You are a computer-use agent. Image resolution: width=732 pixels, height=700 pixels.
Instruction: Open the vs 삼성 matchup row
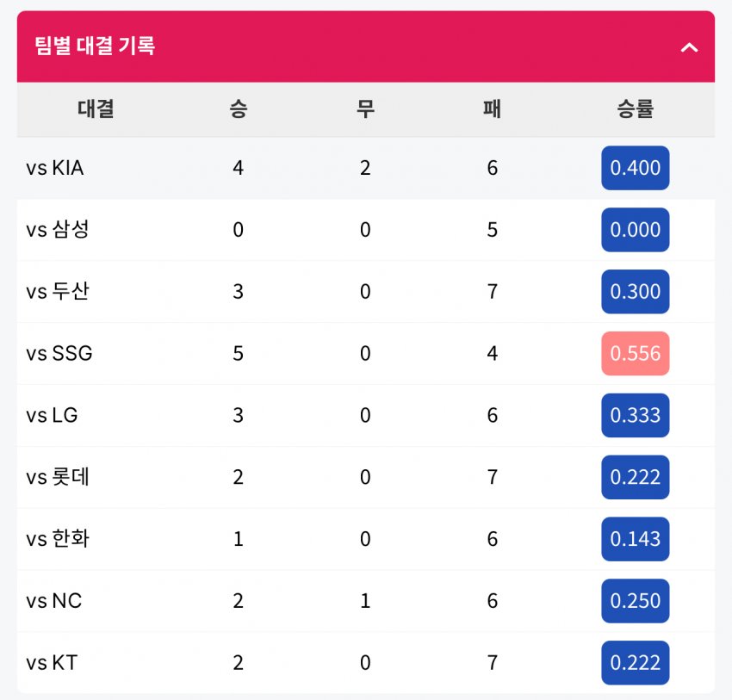point(366,230)
